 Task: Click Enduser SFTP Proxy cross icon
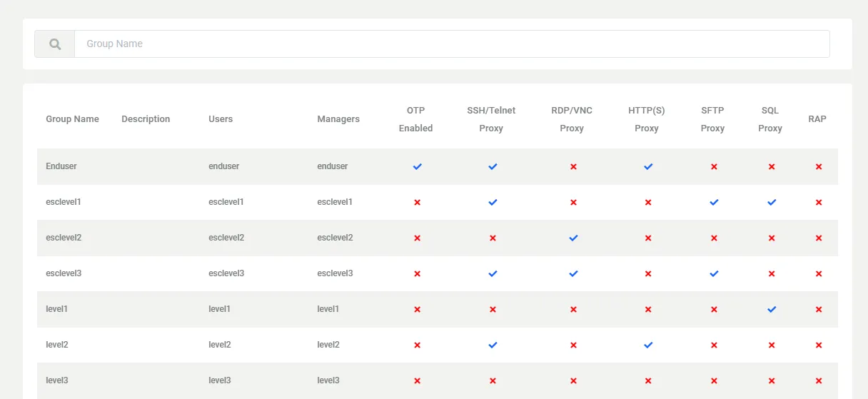[x=714, y=166]
